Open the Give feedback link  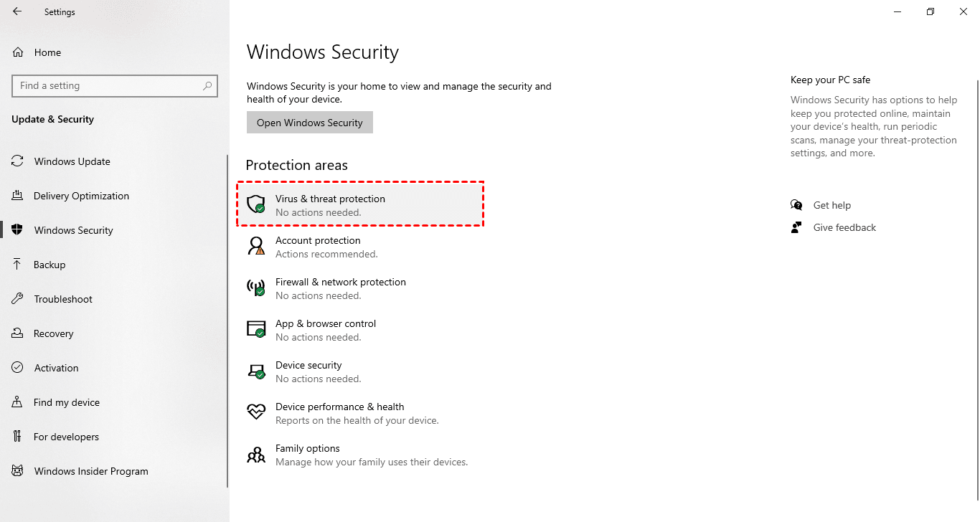(844, 227)
